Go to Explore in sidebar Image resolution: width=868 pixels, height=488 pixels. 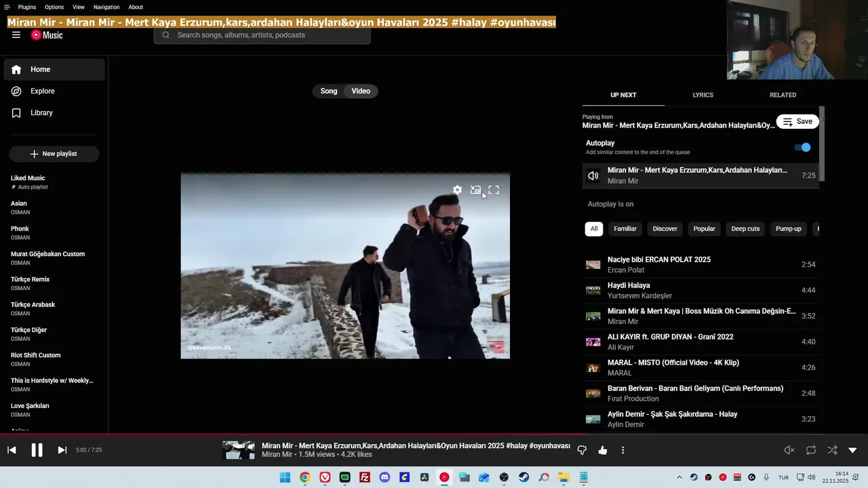pyautogui.click(x=54, y=91)
